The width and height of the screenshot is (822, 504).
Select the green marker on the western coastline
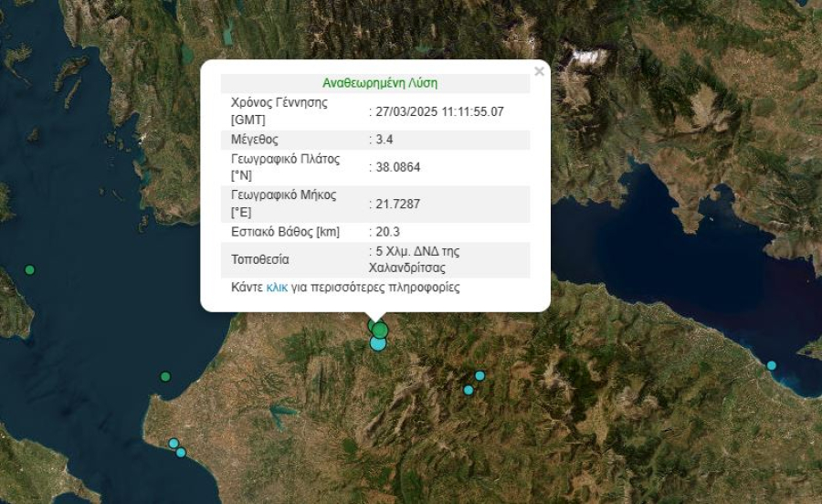coord(165,376)
